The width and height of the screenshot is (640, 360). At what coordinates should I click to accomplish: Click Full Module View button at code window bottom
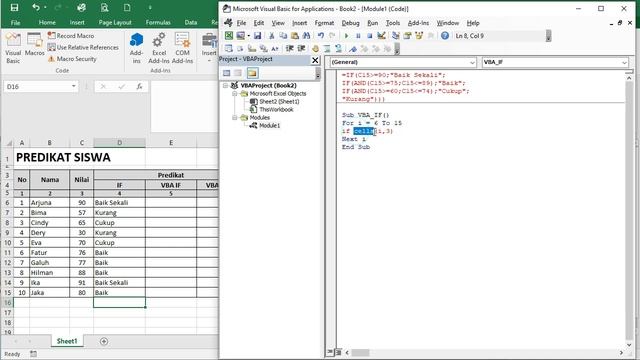[338, 352]
